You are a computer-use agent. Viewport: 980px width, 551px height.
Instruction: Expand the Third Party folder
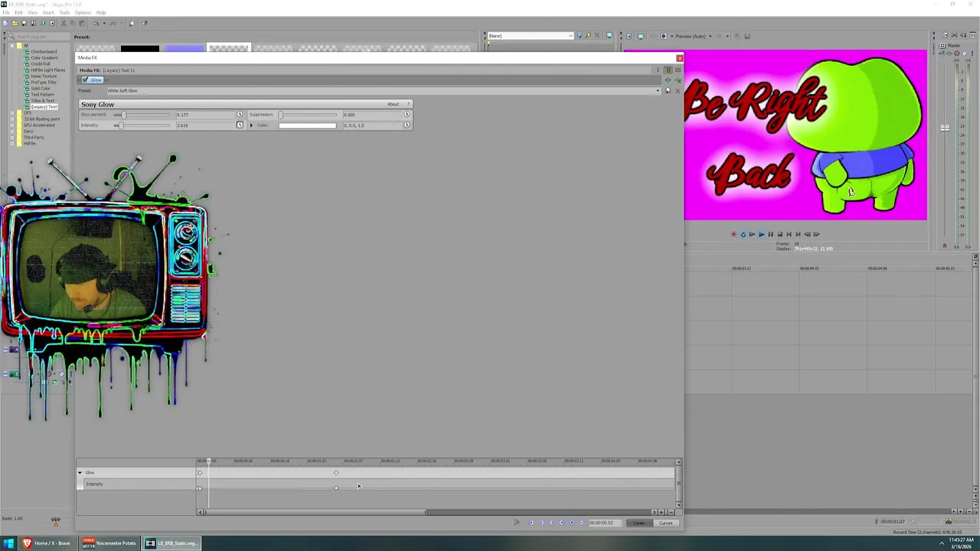tap(11, 137)
